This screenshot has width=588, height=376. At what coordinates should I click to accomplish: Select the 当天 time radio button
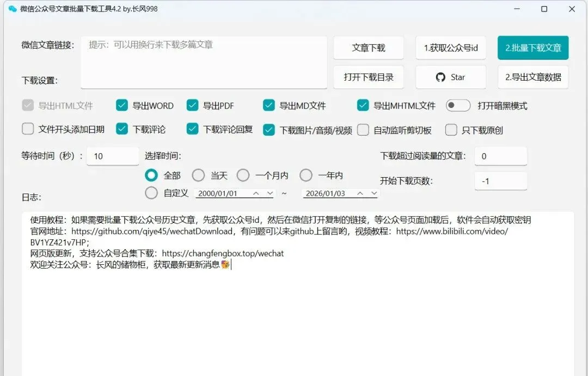tap(198, 175)
